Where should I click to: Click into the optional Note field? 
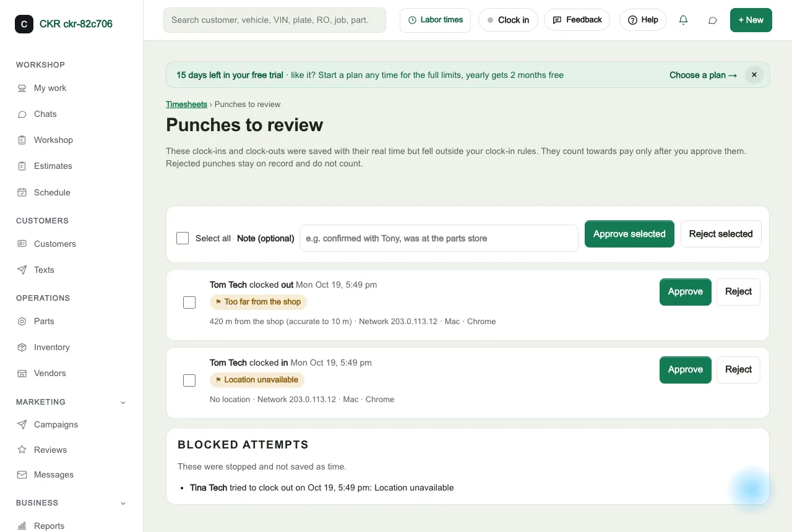[x=439, y=238]
